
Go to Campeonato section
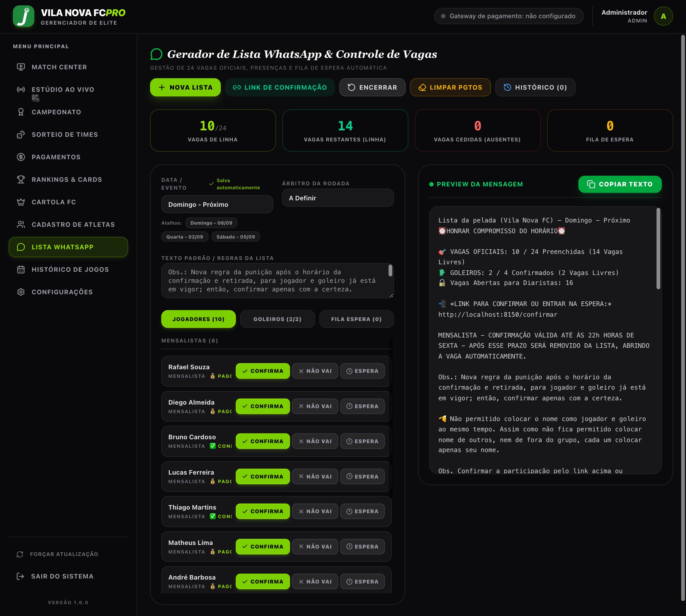pyautogui.click(x=68, y=112)
